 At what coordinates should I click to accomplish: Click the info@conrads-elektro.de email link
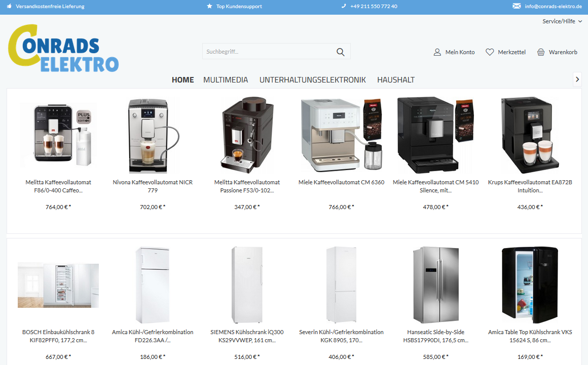point(553,7)
